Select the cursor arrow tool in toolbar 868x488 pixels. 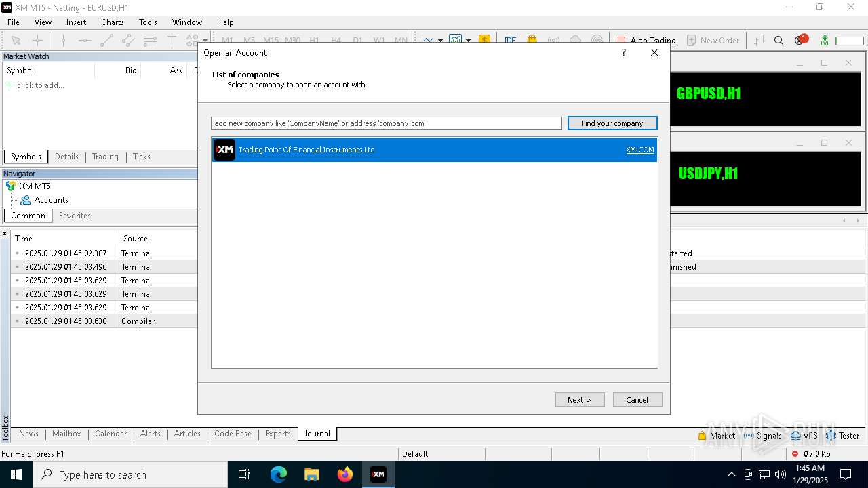click(16, 40)
